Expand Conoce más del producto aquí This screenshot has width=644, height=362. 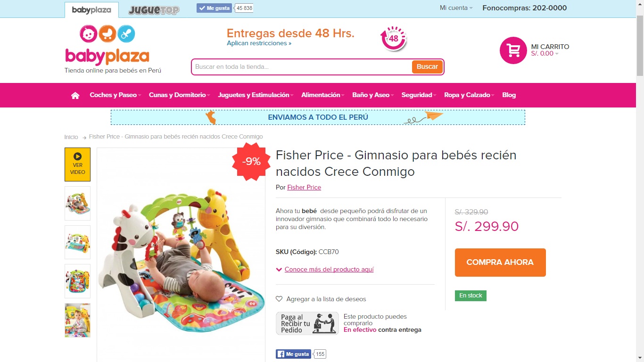329,270
